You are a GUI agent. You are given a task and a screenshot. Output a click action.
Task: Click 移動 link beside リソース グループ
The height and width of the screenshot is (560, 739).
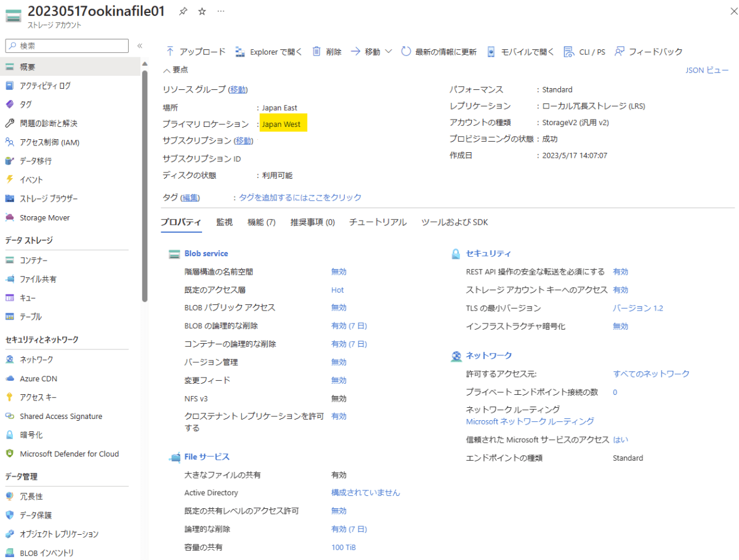238,90
